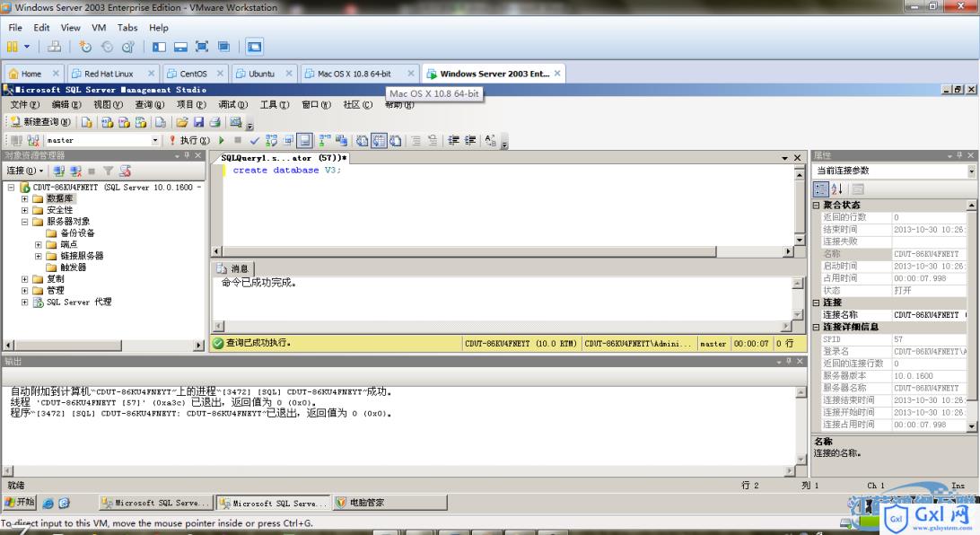Open the 文件(F) menu
Viewport: 980px width, 535px height.
coord(24,105)
